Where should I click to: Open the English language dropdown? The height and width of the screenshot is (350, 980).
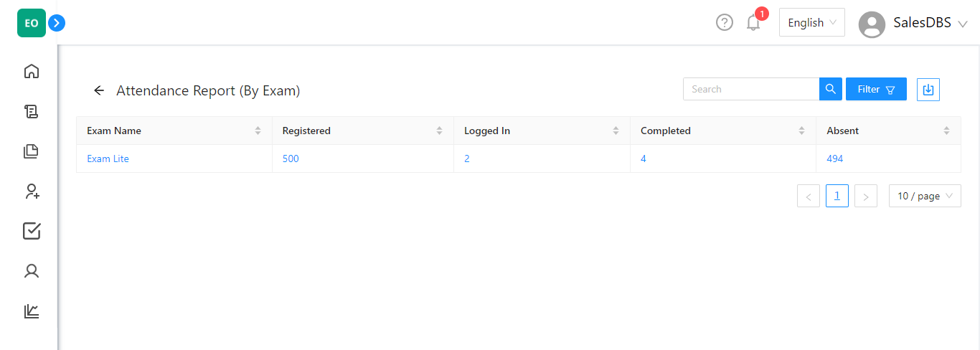point(812,22)
